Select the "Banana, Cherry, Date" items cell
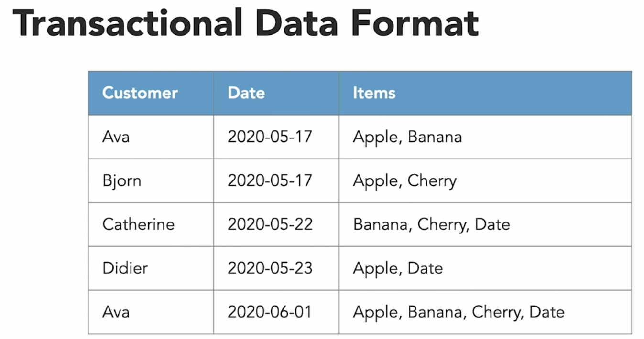Image resolution: width=644 pixels, height=339 pixels. pyautogui.click(x=431, y=224)
